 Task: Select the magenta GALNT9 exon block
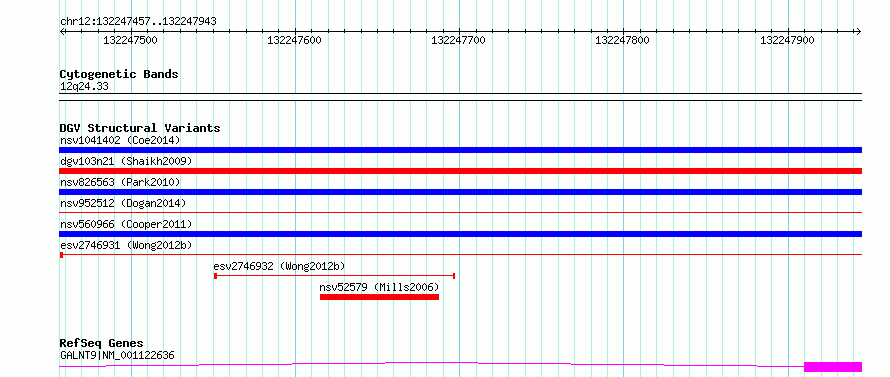pos(833,367)
